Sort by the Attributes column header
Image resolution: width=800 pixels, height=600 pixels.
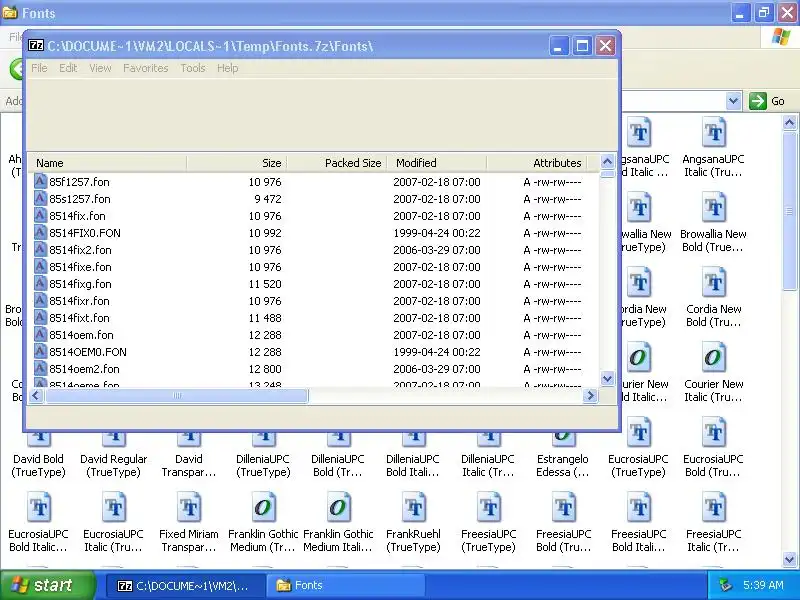click(537, 163)
